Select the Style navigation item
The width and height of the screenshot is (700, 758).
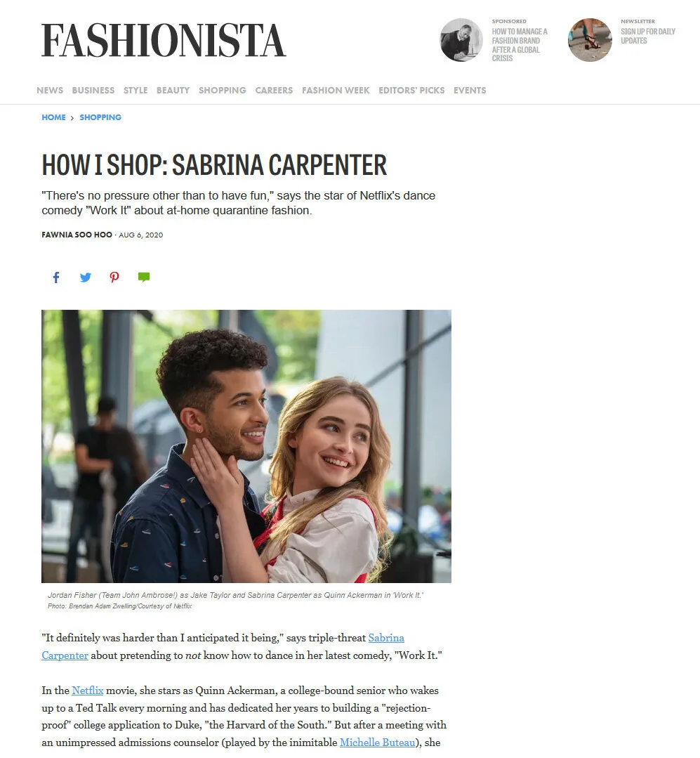136,91
